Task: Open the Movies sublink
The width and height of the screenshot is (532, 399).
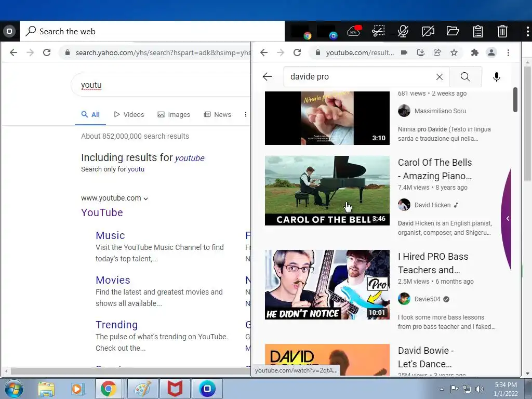Action: pos(113,280)
